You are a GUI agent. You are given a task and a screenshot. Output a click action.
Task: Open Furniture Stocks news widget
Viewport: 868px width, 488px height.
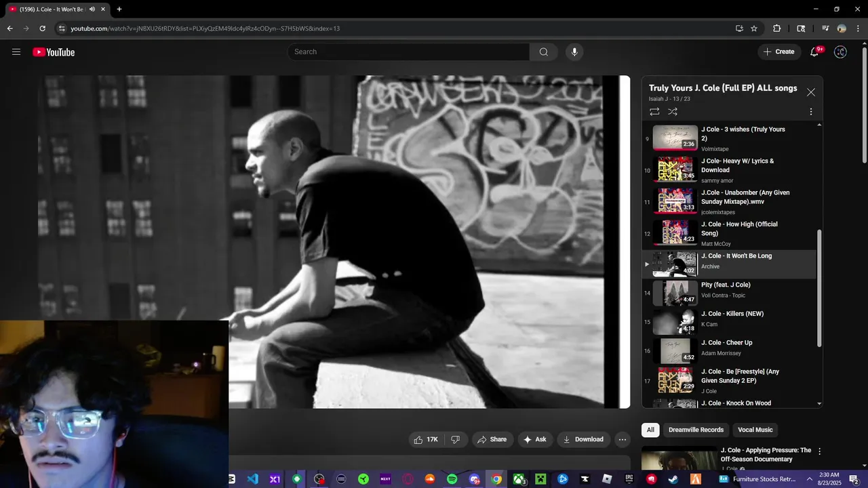click(758, 479)
